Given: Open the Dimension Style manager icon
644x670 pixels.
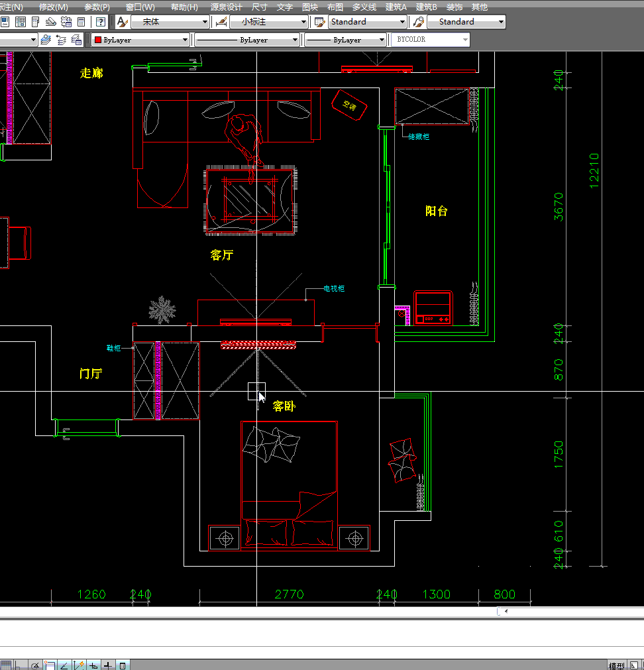Looking at the screenshot, I should (x=221, y=22).
